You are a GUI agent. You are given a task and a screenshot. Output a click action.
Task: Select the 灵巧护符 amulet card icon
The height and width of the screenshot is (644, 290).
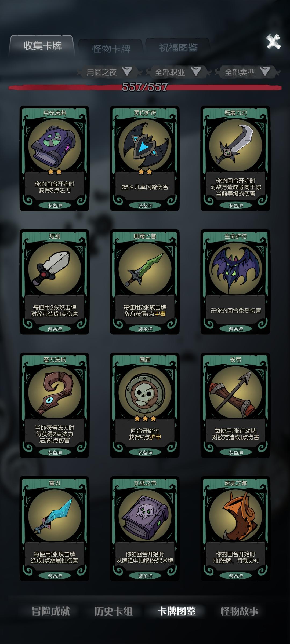(145, 145)
